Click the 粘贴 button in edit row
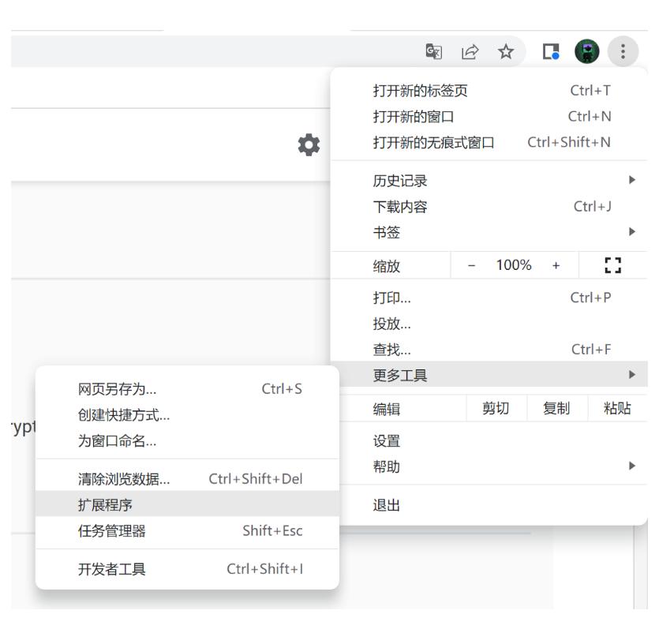 click(x=616, y=408)
